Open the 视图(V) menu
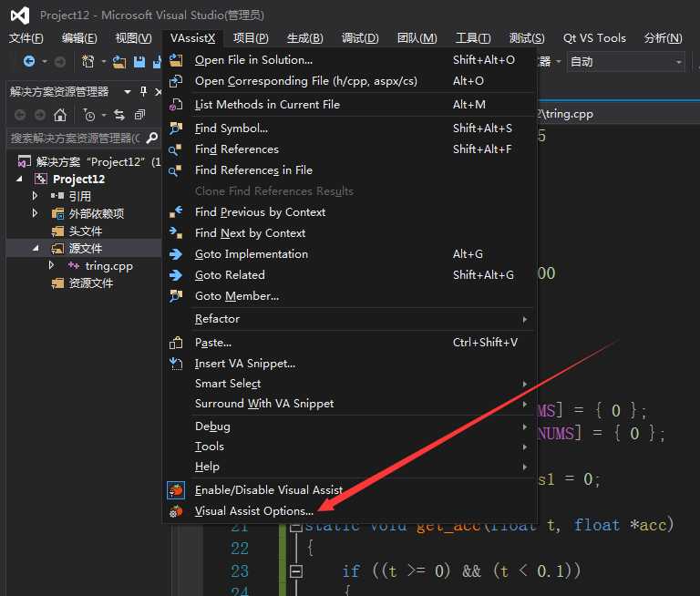 [133, 38]
